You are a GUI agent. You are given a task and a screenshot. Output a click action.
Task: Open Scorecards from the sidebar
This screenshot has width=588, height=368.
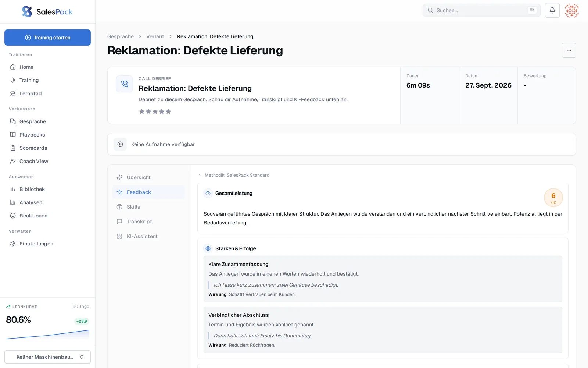coord(47,148)
